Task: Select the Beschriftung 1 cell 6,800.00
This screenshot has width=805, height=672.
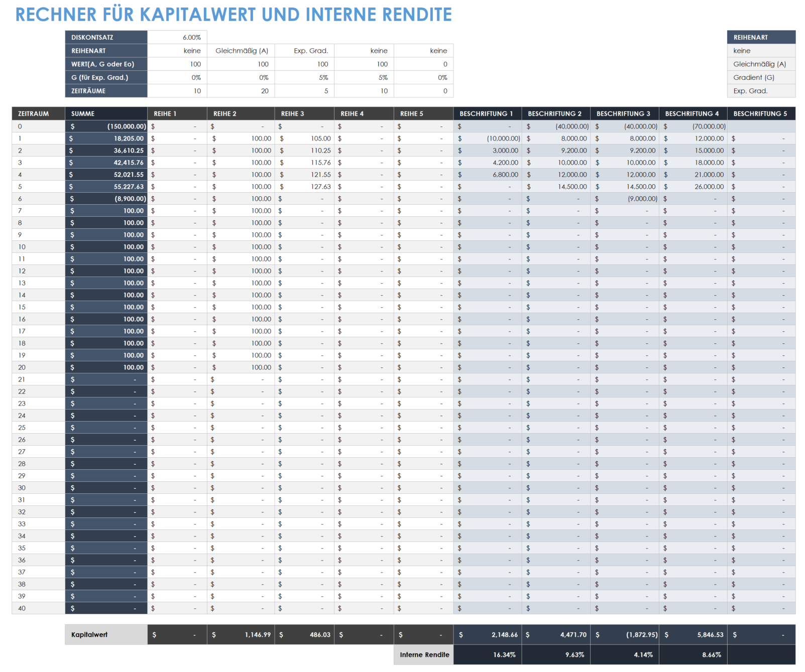Action: pyautogui.click(x=488, y=175)
